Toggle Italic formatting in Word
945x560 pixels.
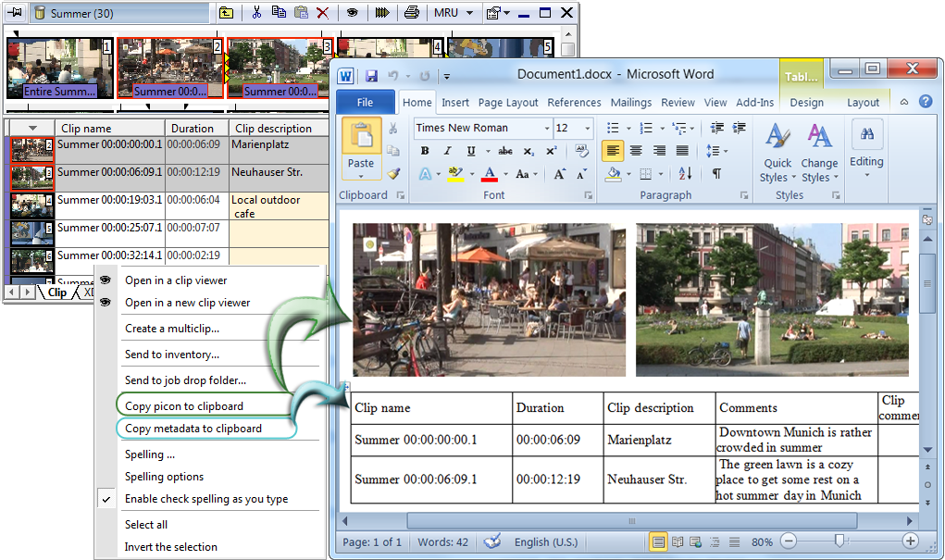pyautogui.click(x=447, y=151)
